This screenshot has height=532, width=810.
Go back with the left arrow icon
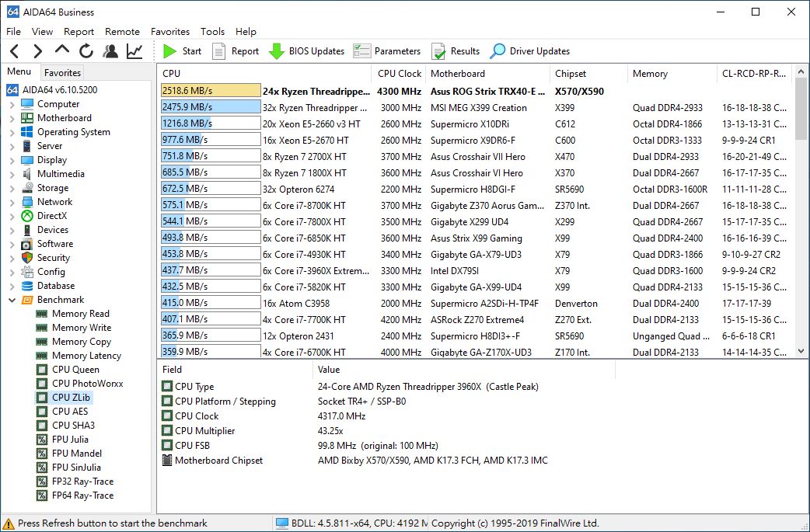[15, 51]
